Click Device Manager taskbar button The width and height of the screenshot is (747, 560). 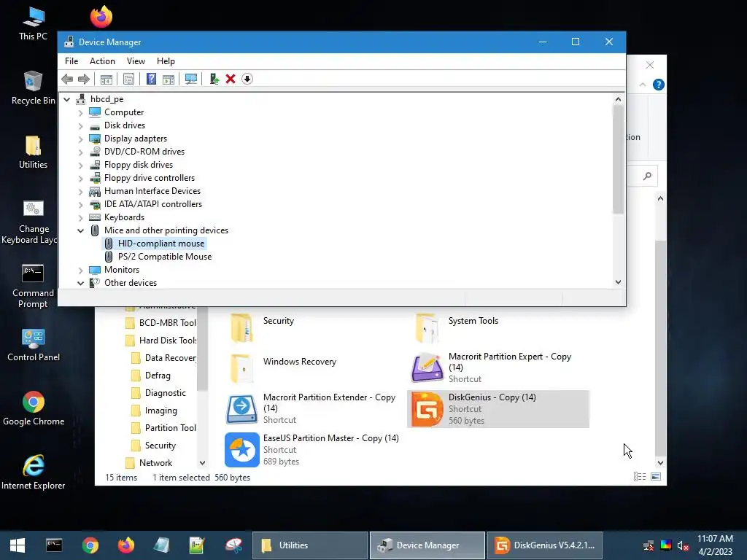point(427,545)
